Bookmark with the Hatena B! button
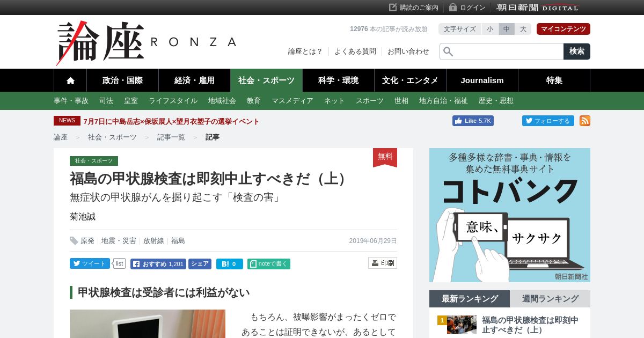The width and height of the screenshot is (644, 338). pos(230,264)
